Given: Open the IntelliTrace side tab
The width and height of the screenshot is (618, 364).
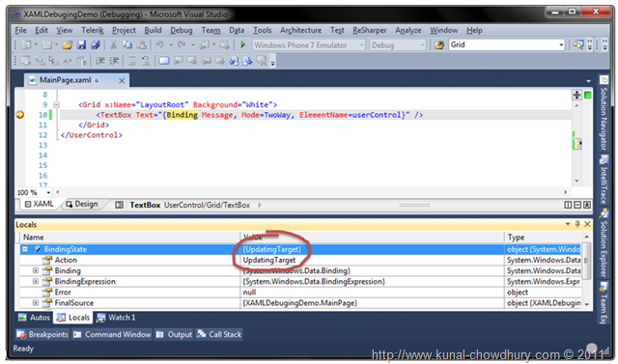Looking at the screenshot, I should pos(604,180).
